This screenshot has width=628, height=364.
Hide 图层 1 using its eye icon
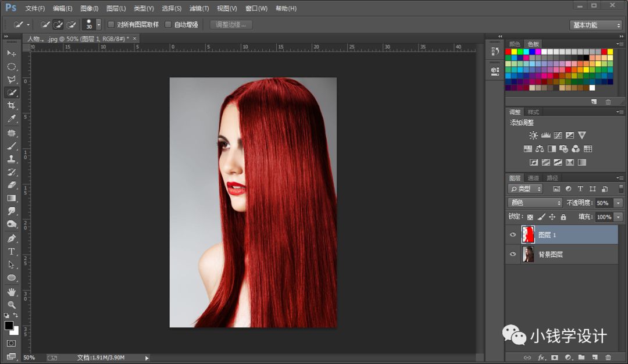[x=513, y=235]
